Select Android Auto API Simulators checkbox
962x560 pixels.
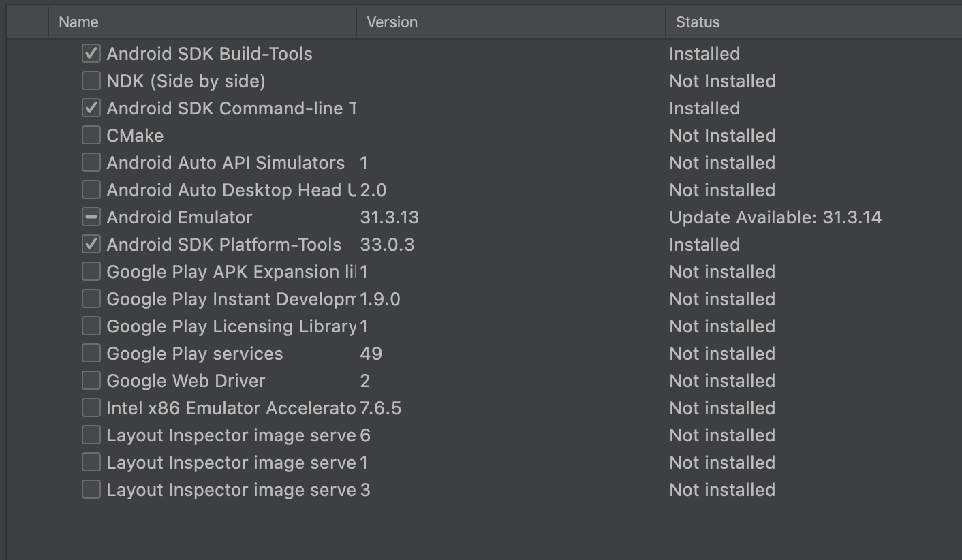pos(91,162)
